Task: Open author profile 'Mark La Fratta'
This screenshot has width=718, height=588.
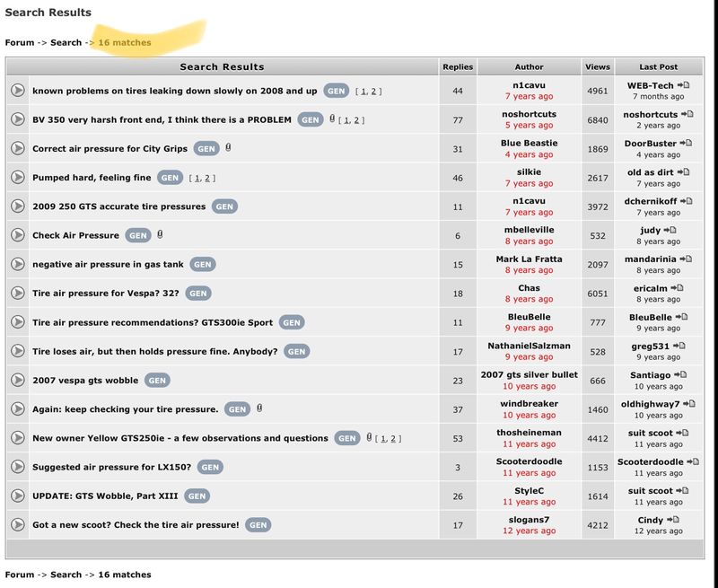Action: click(529, 259)
